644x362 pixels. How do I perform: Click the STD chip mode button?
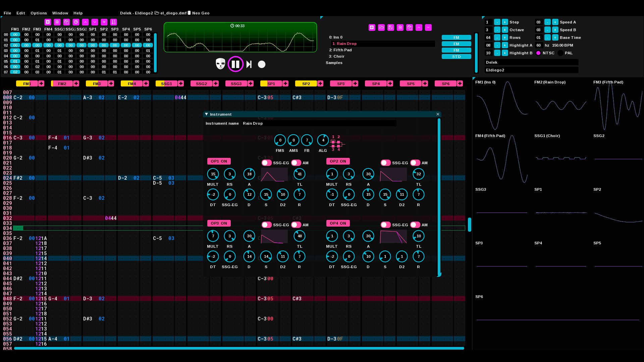pyautogui.click(x=456, y=56)
